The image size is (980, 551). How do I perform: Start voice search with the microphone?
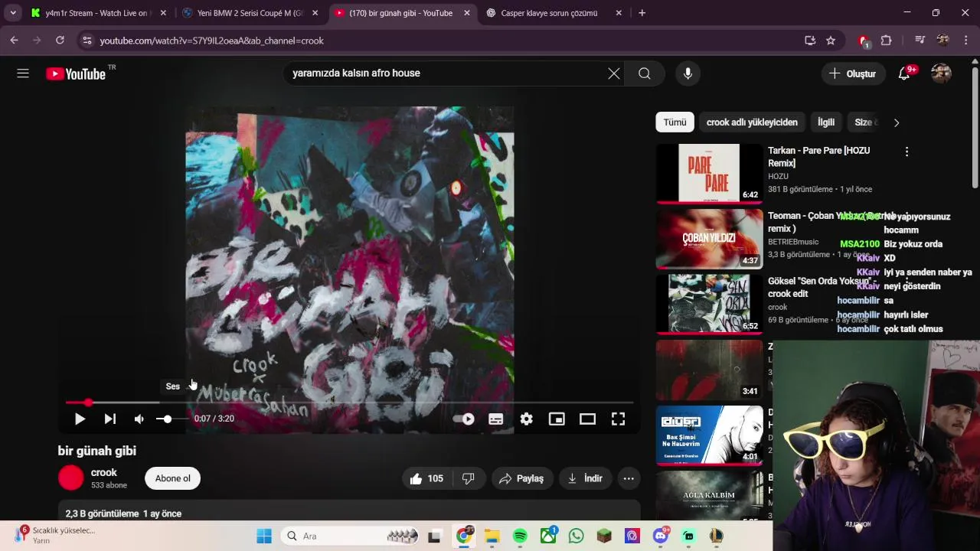[688, 73]
